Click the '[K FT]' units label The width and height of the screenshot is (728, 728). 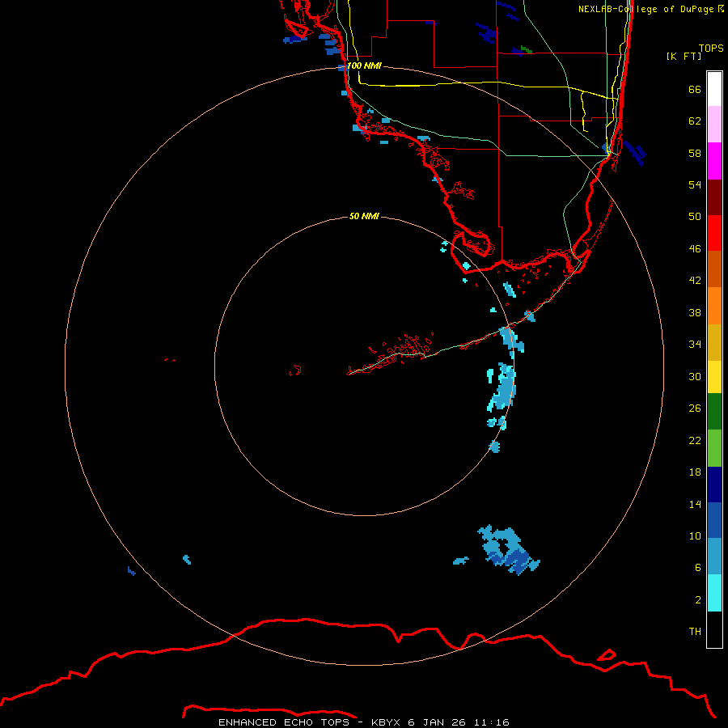click(684, 56)
